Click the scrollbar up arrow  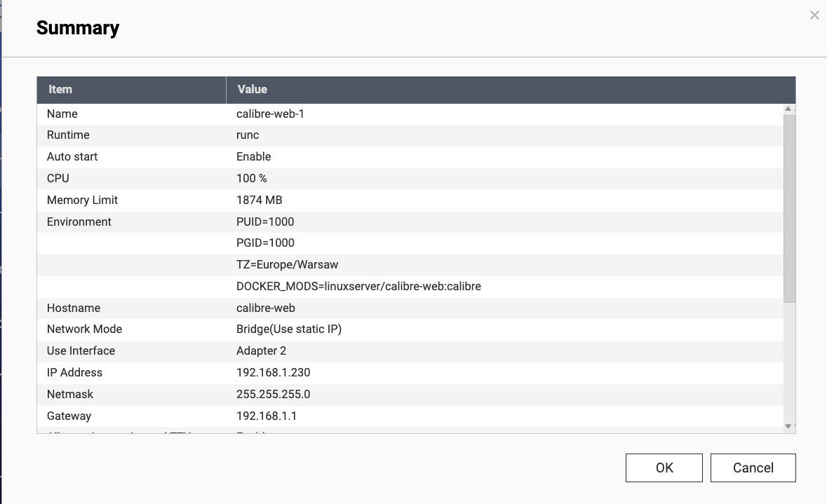pyautogui.click(x=788, y=107)
